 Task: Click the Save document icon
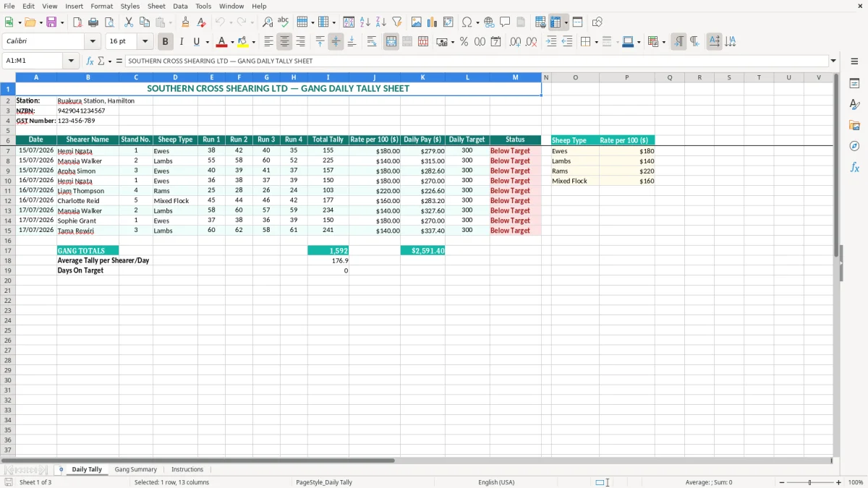click(x=51, y=22)
